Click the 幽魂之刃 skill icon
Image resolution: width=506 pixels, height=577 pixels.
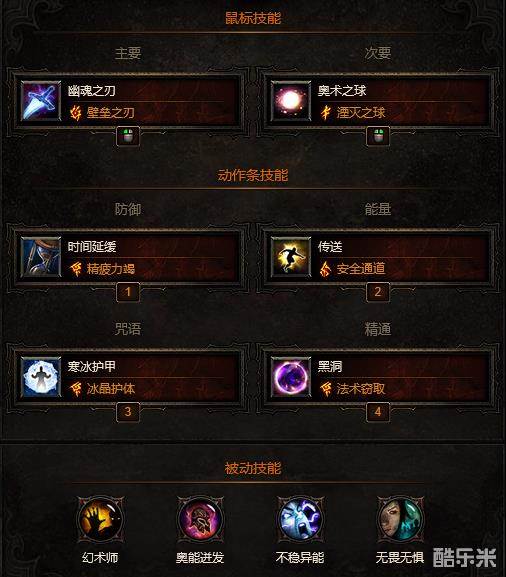[x=41, y=101]
